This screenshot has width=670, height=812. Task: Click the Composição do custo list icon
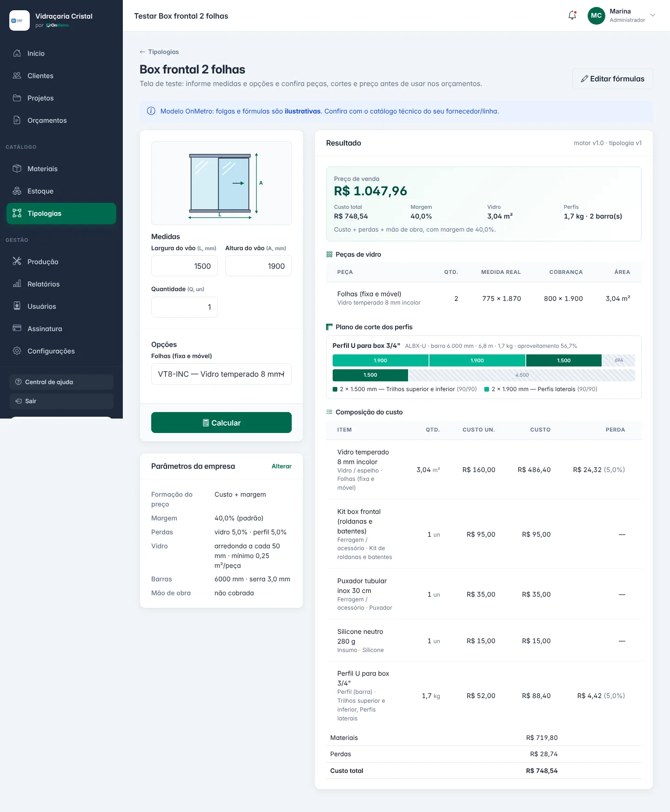[329, 412]
